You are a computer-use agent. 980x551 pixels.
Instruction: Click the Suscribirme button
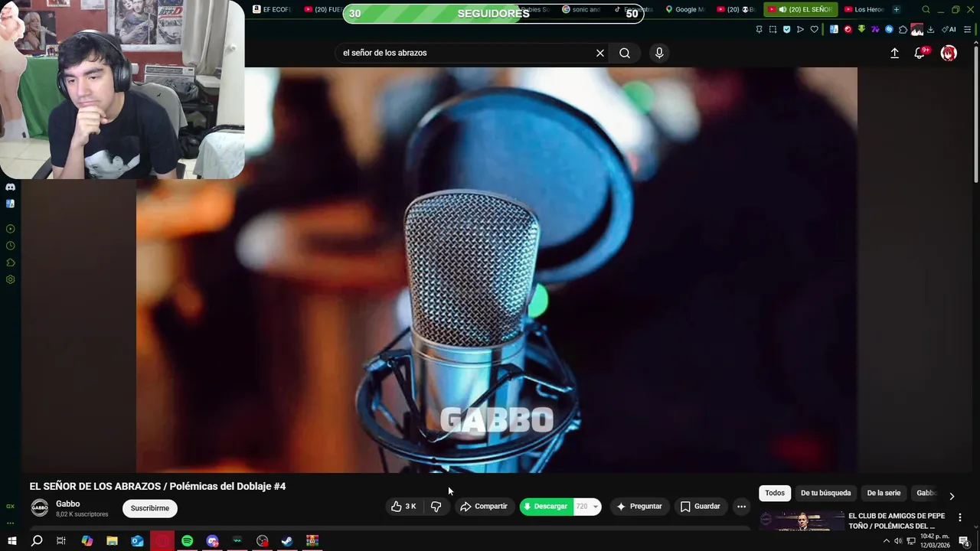(150, 508)
